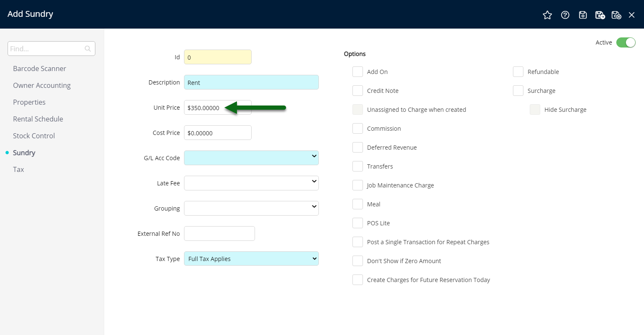The width and height of the screenshot is (644, 335).
Task: Click the search magnifier in Find box
Action: click(x=88, y=49)
